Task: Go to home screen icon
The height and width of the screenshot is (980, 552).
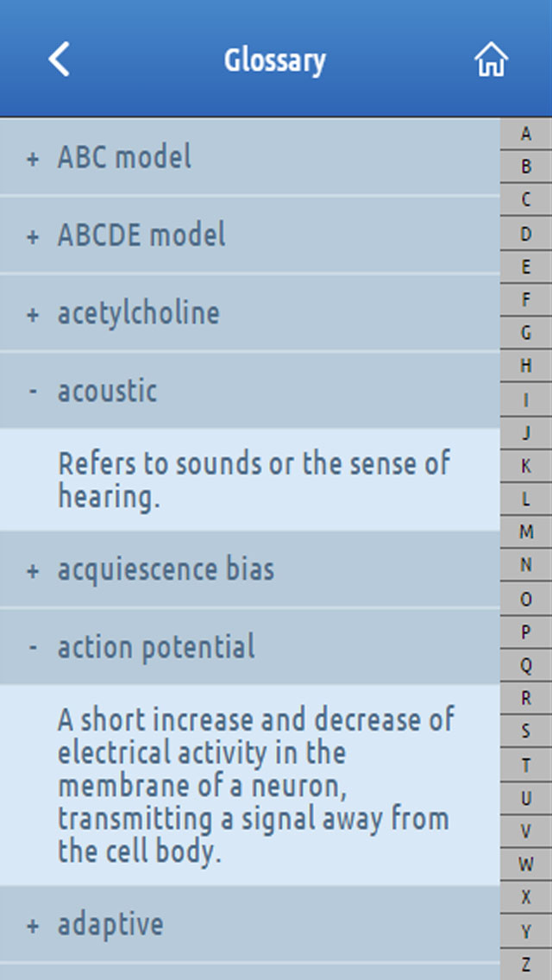Action: 491,60
